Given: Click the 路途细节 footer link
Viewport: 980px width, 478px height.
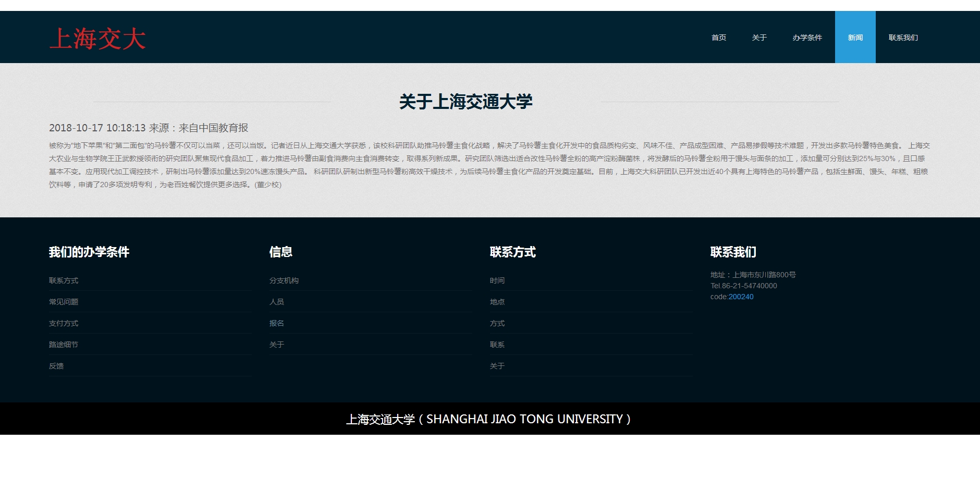Looking at the screenshot, I should click(64, 345).
